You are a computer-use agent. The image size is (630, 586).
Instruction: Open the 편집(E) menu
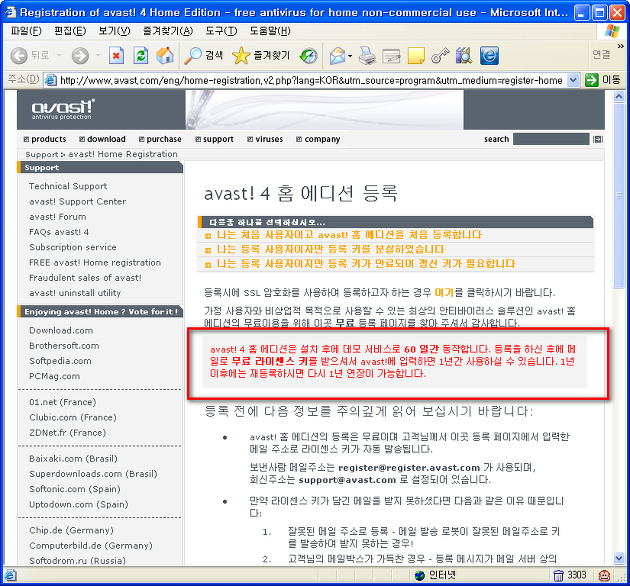(70, 31)
